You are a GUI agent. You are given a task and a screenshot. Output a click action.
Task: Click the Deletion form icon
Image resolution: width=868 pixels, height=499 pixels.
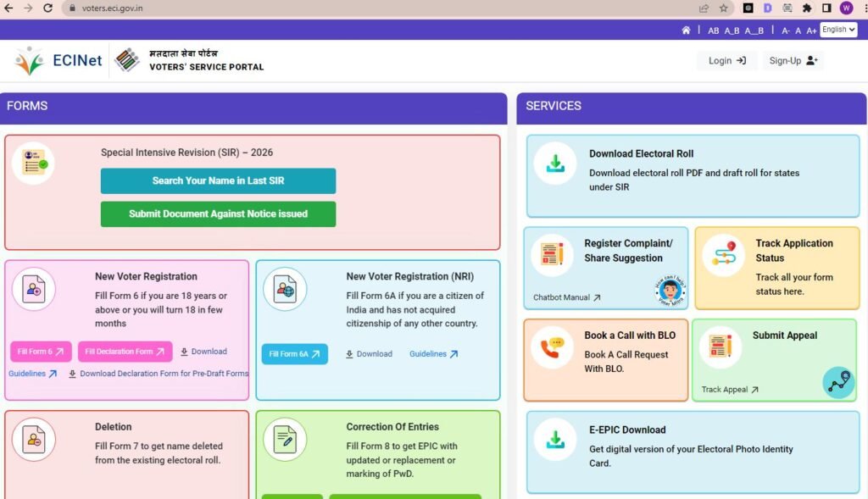(33, 440)
